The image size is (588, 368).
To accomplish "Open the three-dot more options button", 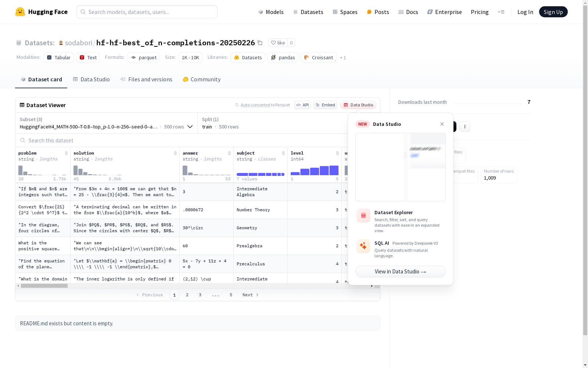I will pyautogui.click(x=465, y=127).
